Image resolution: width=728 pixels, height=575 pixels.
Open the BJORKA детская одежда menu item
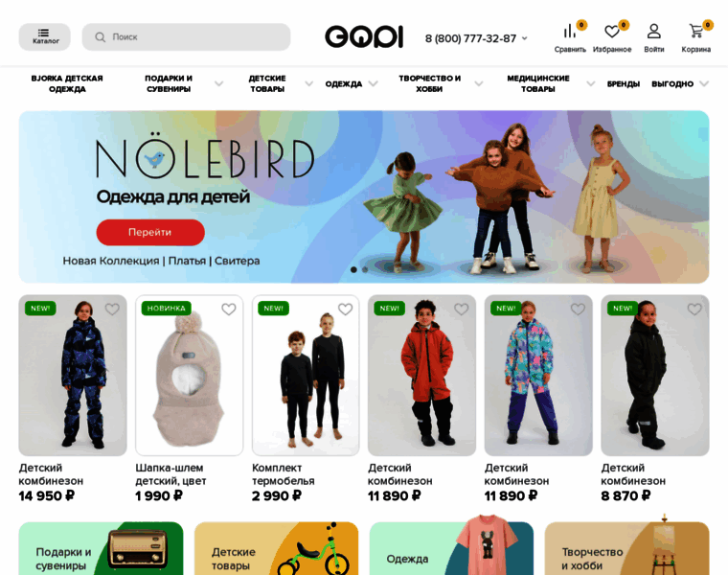pos(67,83)
